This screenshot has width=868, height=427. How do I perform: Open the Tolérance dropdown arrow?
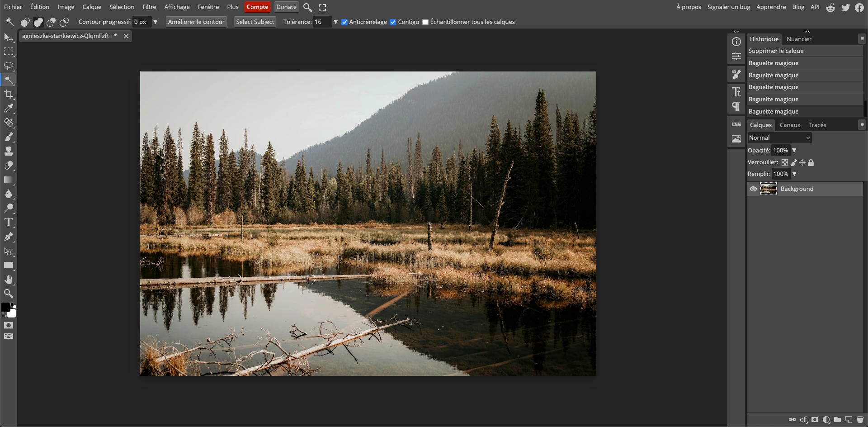pyautogui.click(x=335, y=22)
